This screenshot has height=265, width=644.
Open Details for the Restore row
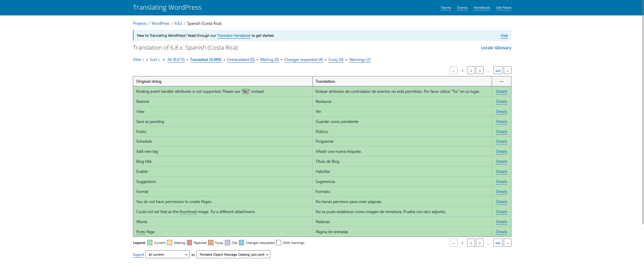(x=501, y=102)
